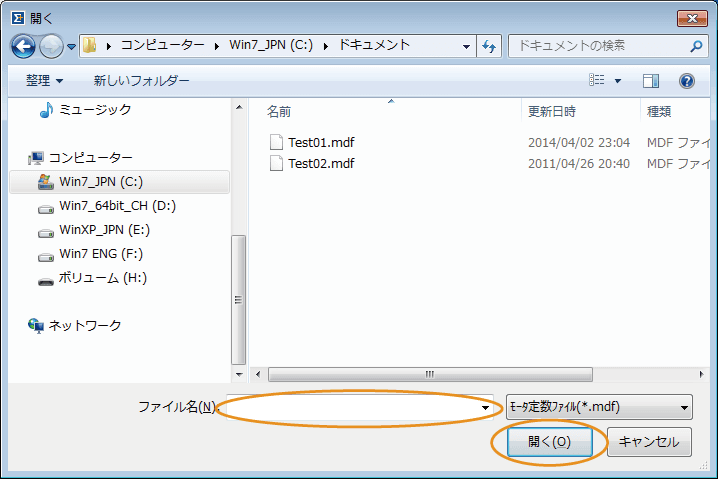Open the ﾓｰﾀ定数ﾌｧｲﾙ(*.mdf) file type dropdown
The width and height of the screenshot is (718, 479).
[x=599, y=407]
